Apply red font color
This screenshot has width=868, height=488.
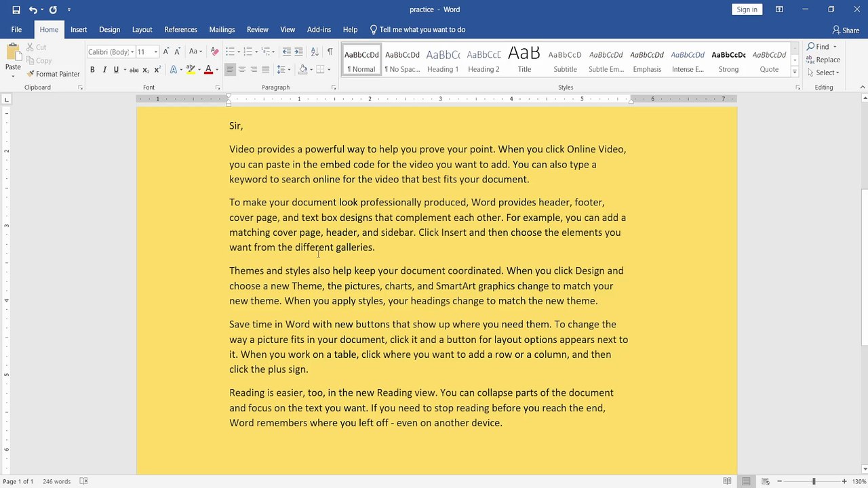pyautogui.click(x=208, y=70)
